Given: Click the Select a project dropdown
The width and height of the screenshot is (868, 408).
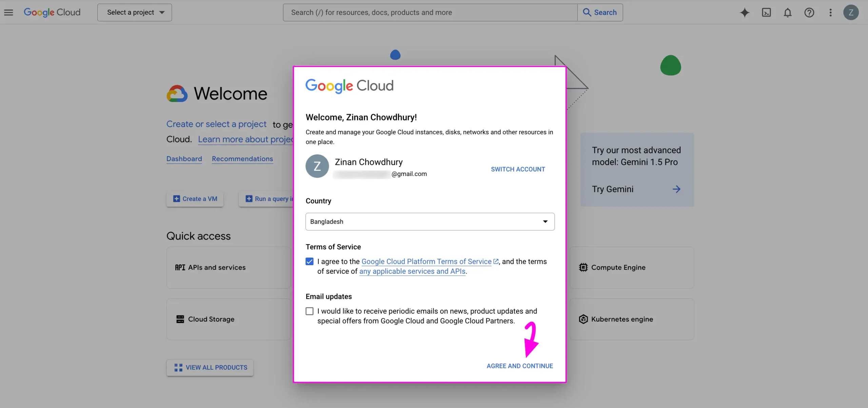Looking at the screenshot, I should pos(134,12).
